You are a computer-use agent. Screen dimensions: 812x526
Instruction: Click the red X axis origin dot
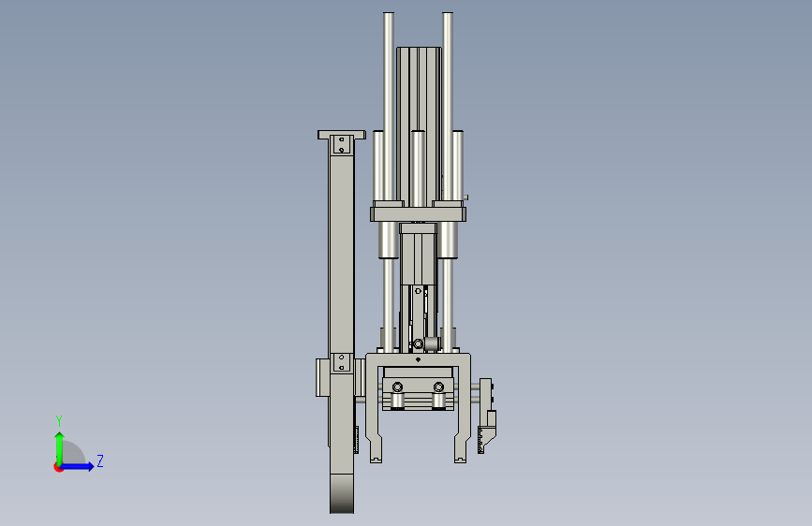coord(58,467)
